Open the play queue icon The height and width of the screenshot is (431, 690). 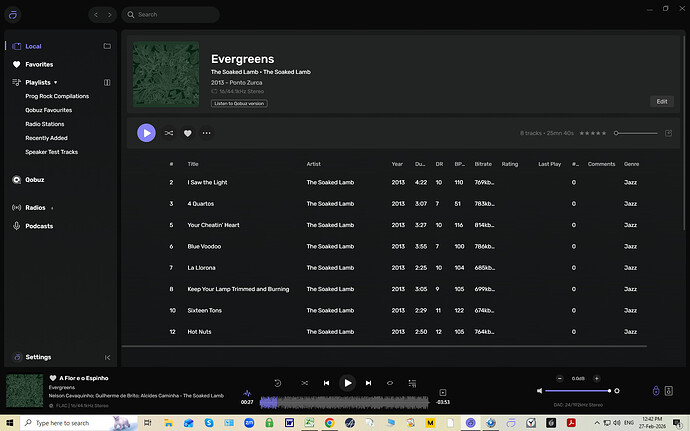412,383
